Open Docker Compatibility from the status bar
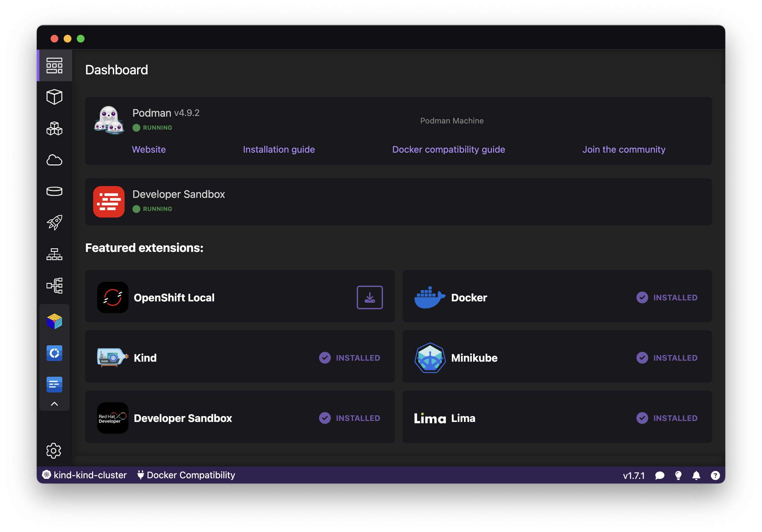The width and height of the screenshot is (762, 532). click(x=186, y=475)
